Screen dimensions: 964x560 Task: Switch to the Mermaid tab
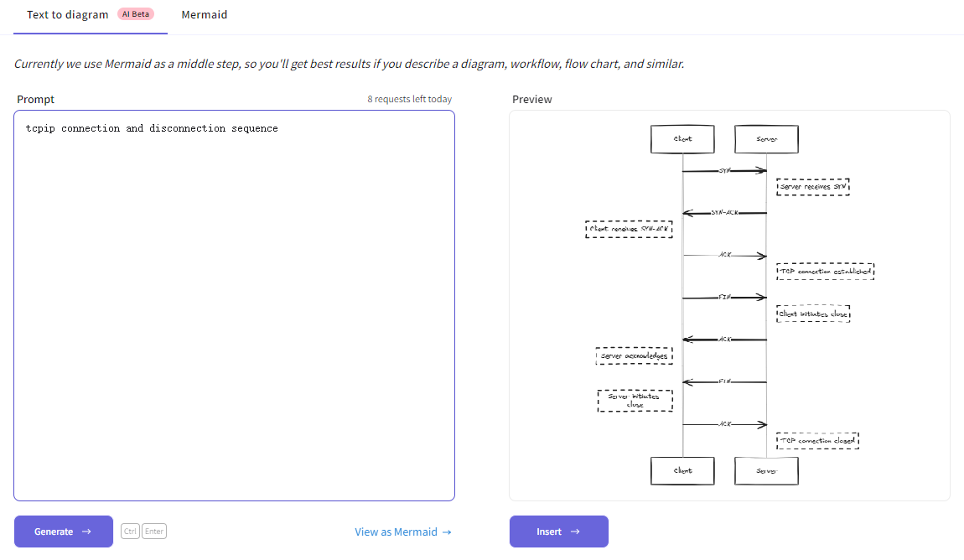(204, 14)
